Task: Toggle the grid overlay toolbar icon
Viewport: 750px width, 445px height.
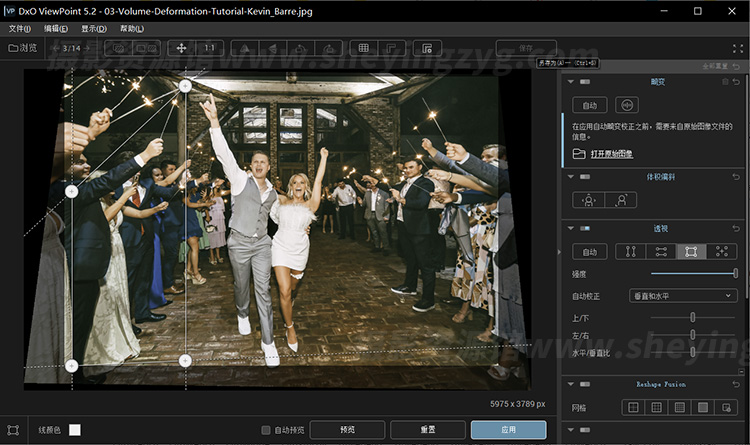Action: (364, 48)
